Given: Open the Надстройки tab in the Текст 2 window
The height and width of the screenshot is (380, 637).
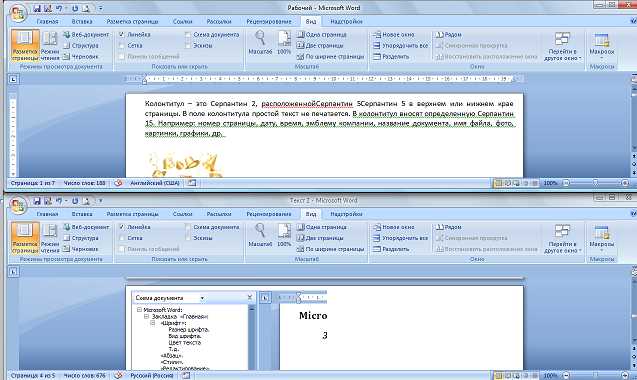Looking at the screenshot, I should pyautogui.click(x=346, y=214).
